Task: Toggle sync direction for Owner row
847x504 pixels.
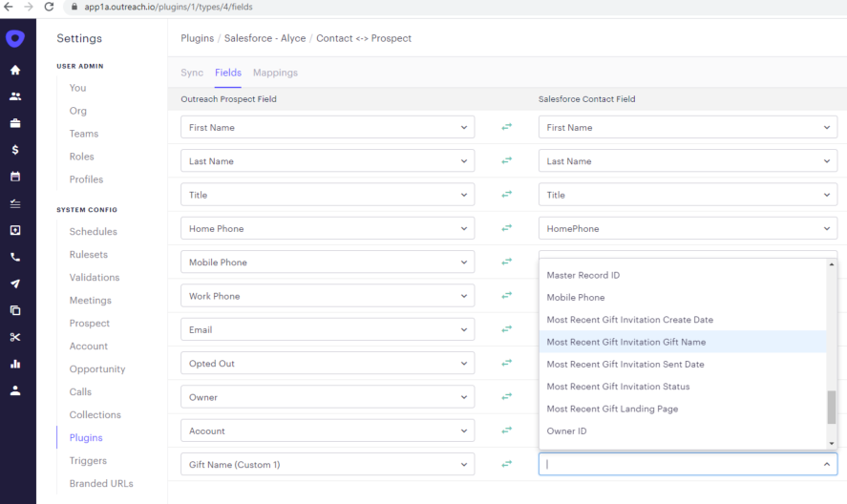Action: point(506,396)
